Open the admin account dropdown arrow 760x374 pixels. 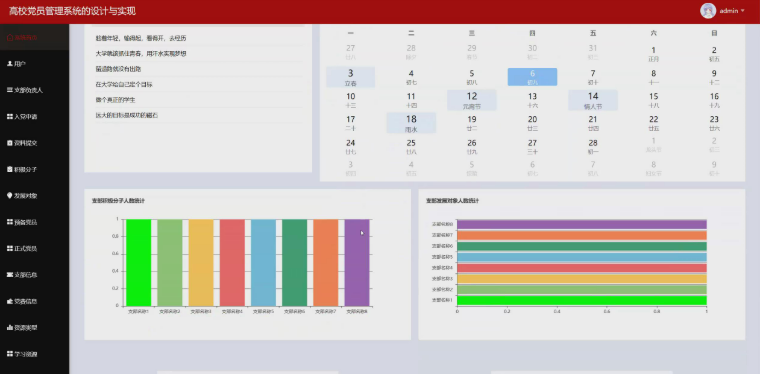point(743,11)
